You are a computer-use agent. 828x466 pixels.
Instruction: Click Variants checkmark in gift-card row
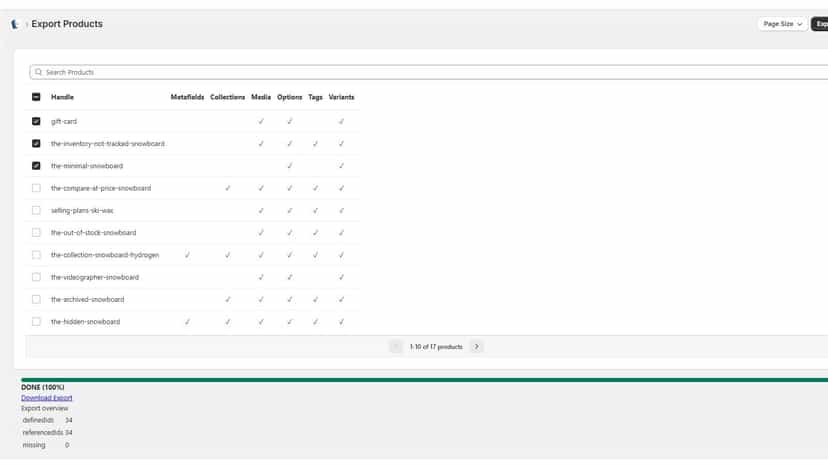click(341, 121)
